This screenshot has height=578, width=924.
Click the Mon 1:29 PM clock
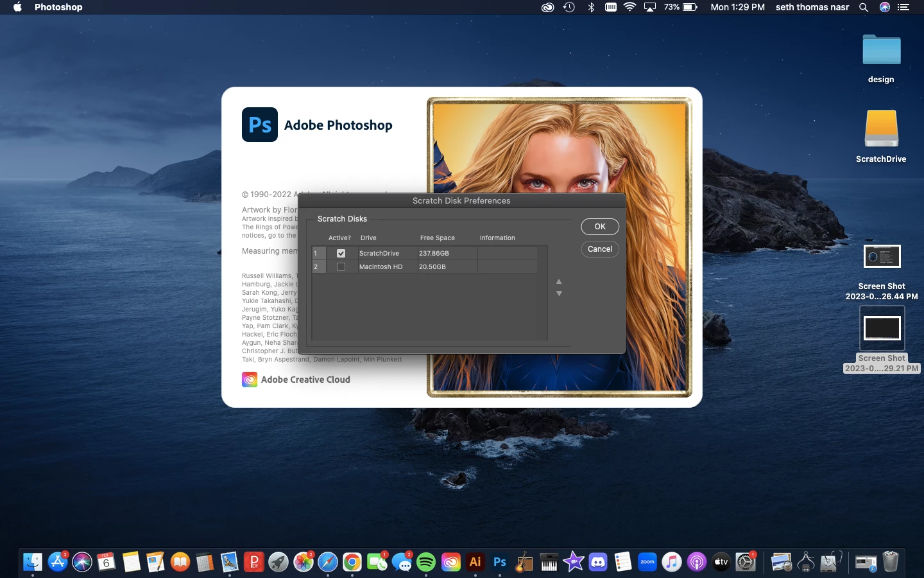point(738,7)
